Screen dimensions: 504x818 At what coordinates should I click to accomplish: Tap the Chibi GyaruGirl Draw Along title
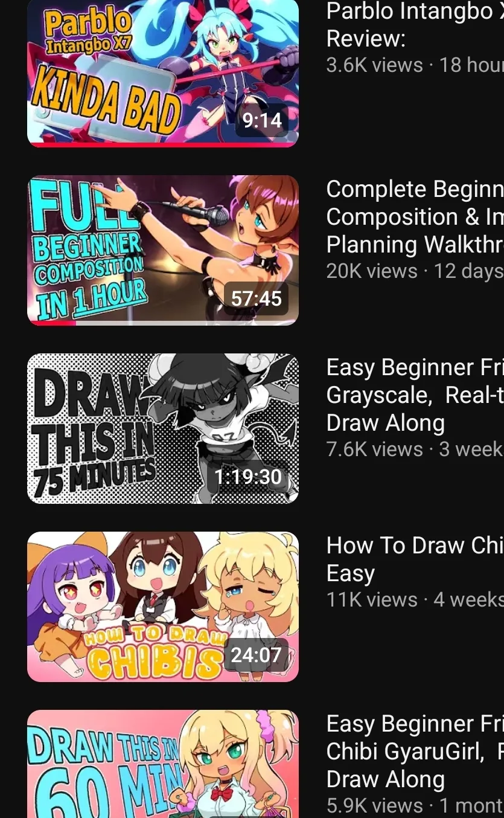[415, 752]
